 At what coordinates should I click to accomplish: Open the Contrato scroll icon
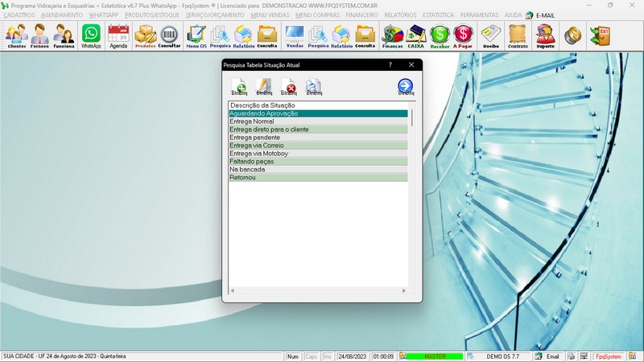[518, 36]
